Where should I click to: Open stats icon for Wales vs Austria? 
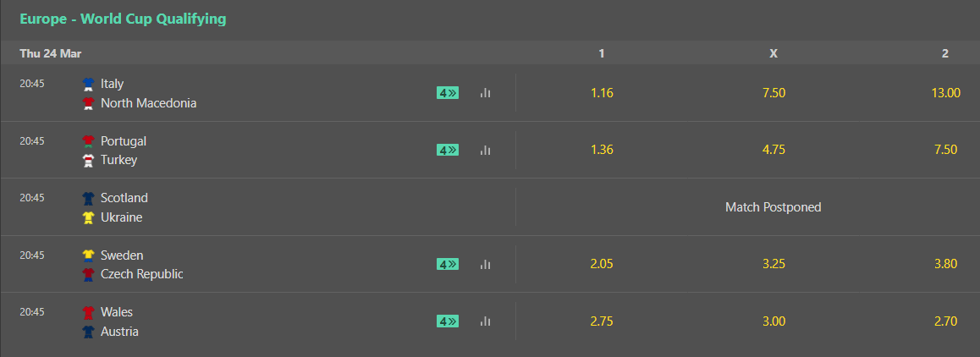coord(485,321)
